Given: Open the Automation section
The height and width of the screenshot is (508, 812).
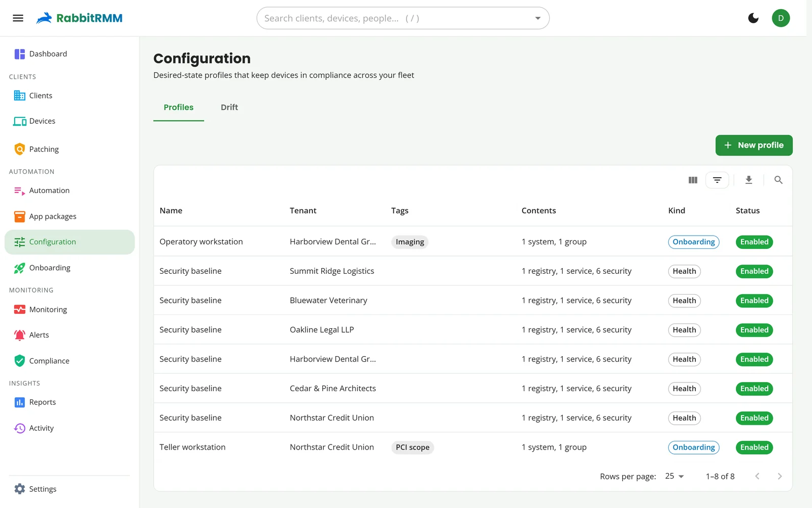Looking at the screenshot, I should tap(70, 190).
